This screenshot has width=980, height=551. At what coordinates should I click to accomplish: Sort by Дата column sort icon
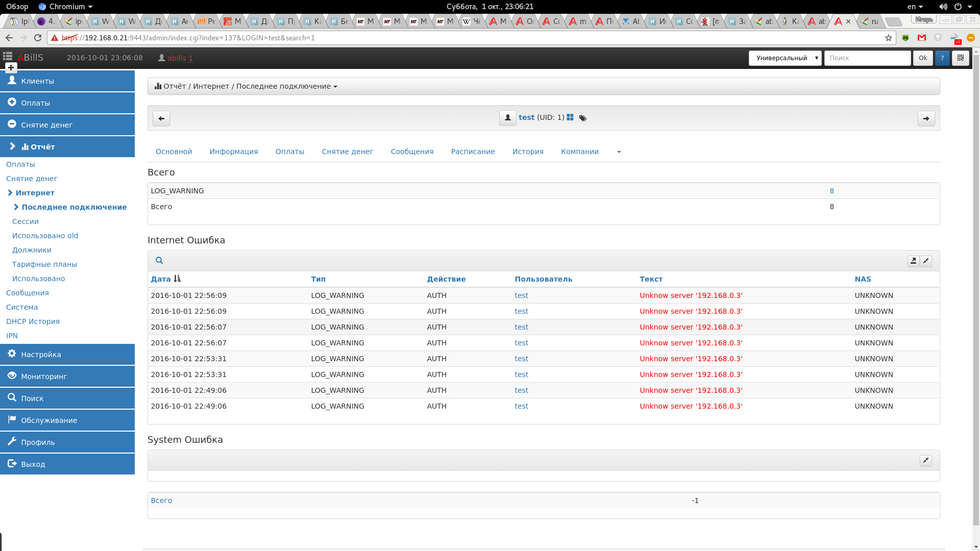(x=177, y=279)
